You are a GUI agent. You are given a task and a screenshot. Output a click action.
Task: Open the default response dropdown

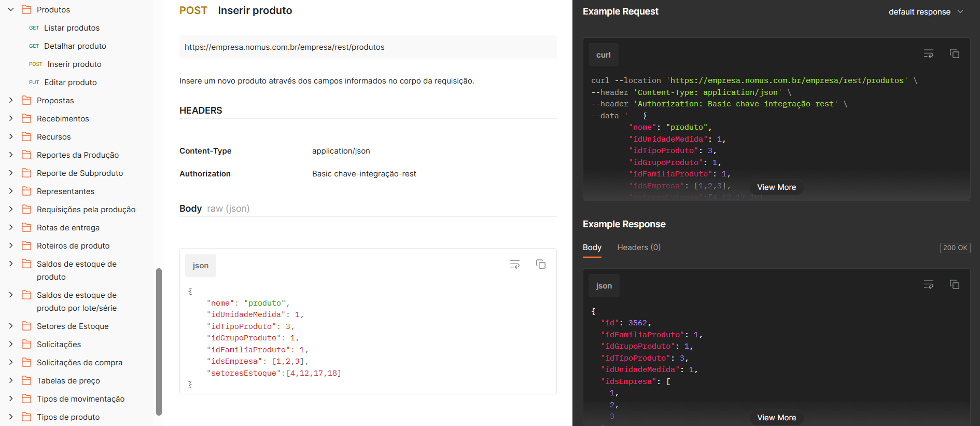[926, 11]
